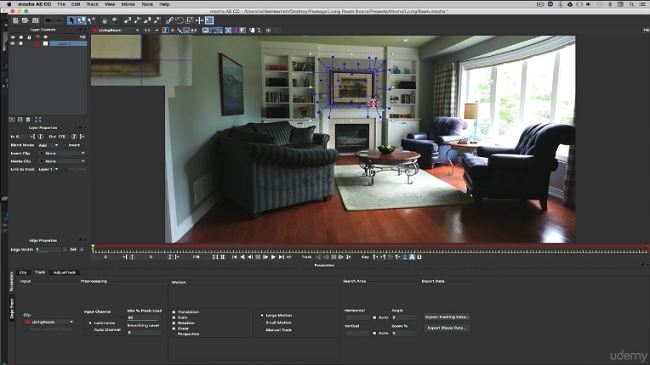650x365 pixels.
Task: Select the Small Motion radio option
Action: click(262, 323)
